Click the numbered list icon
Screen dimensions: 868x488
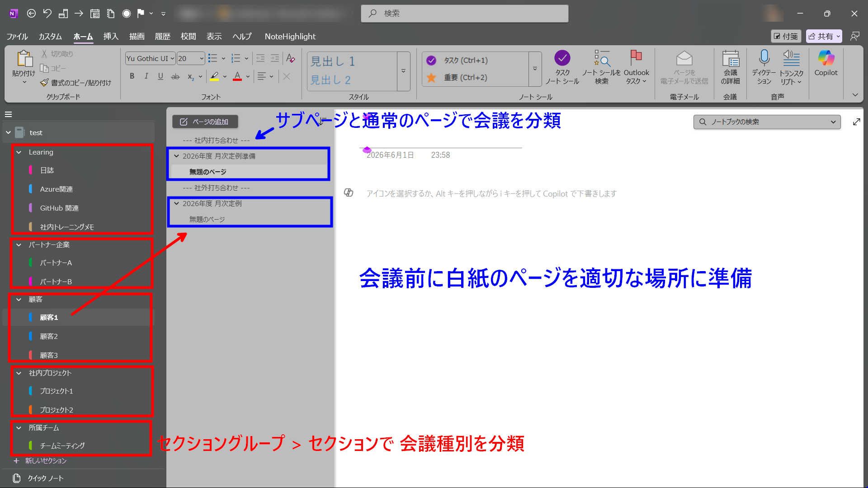click(236, 58)
